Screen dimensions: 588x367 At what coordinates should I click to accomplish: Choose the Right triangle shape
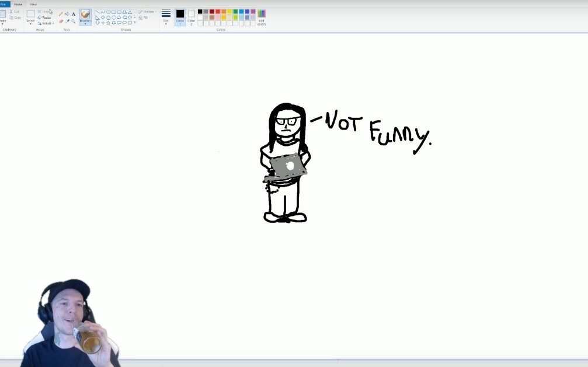(98, 18)
